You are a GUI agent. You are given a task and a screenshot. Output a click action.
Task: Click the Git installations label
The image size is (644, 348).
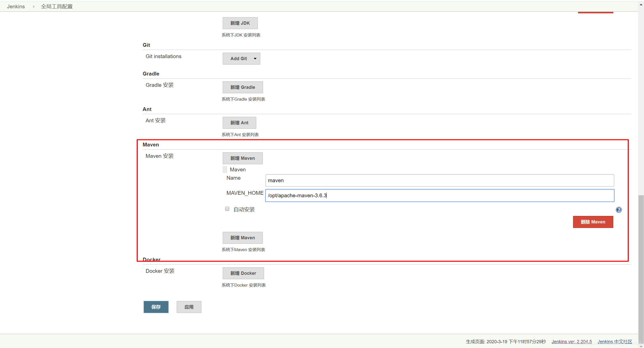point(164,56)
